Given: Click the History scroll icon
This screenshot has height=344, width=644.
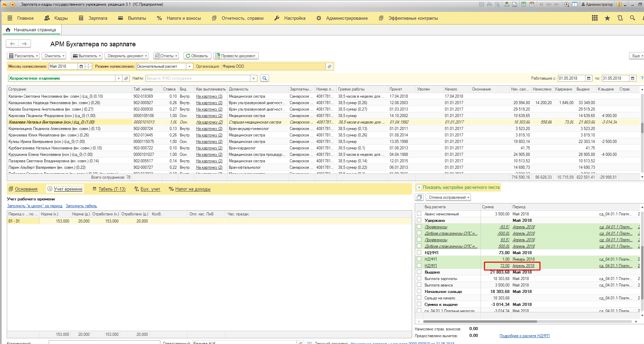Looking at the screenshot, I should pyautogui.click(x=620, y=18).
